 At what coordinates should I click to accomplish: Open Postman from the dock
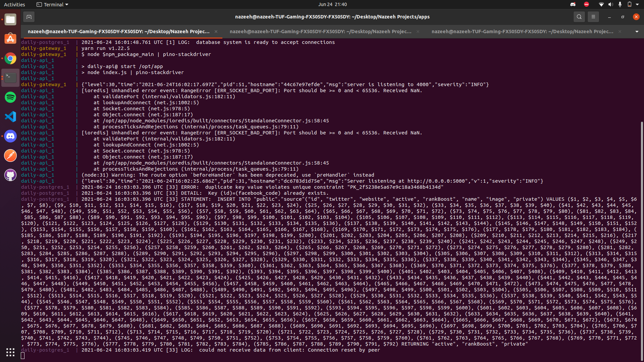pos(10,156)
